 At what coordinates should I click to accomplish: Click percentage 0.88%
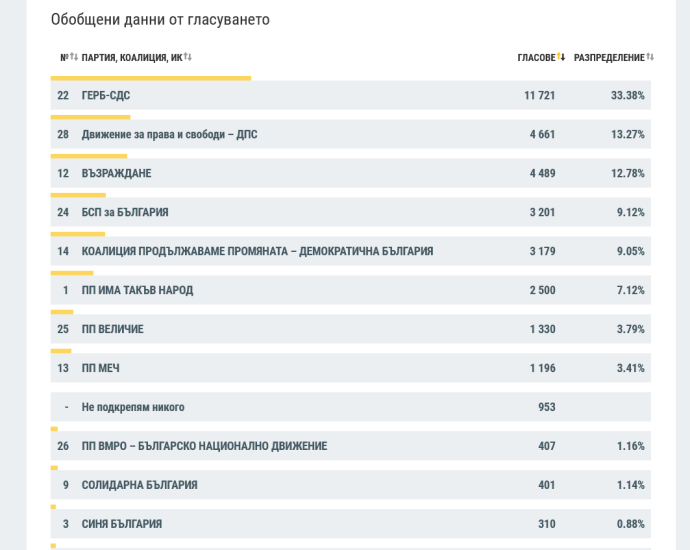click(x=631, y=524)
